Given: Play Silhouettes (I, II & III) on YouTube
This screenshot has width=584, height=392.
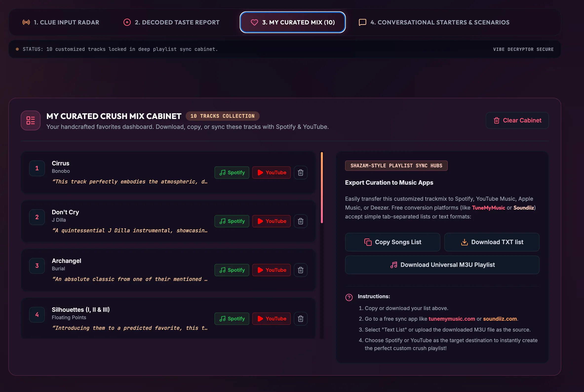Looking at the screenshot, I should pyautogui.click(x=271, y=319).
